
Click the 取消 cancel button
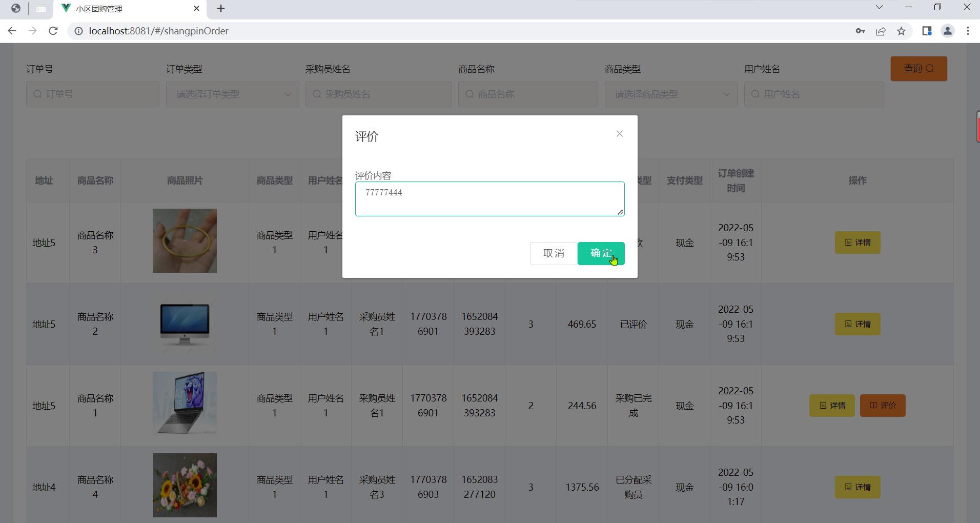click(553, 253)
